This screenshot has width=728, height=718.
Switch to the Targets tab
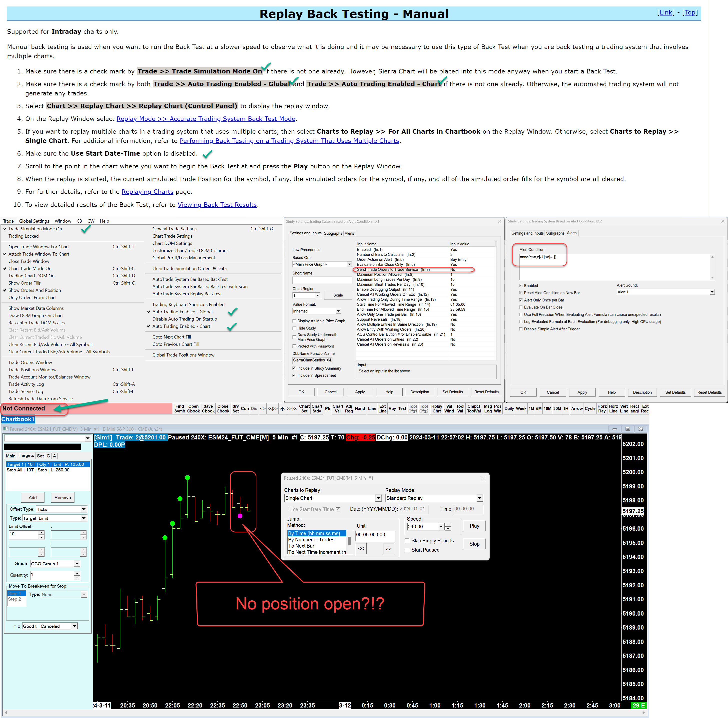tap(26, 455)
